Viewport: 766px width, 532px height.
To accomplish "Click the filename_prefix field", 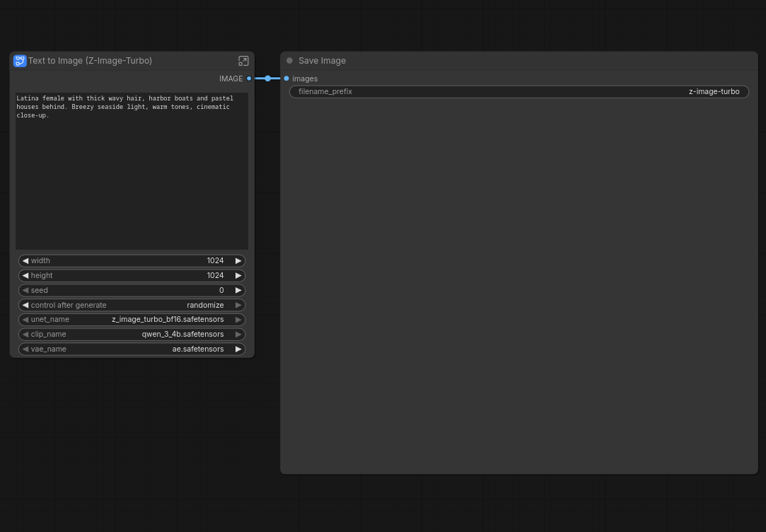I will [x=519, y=92].
